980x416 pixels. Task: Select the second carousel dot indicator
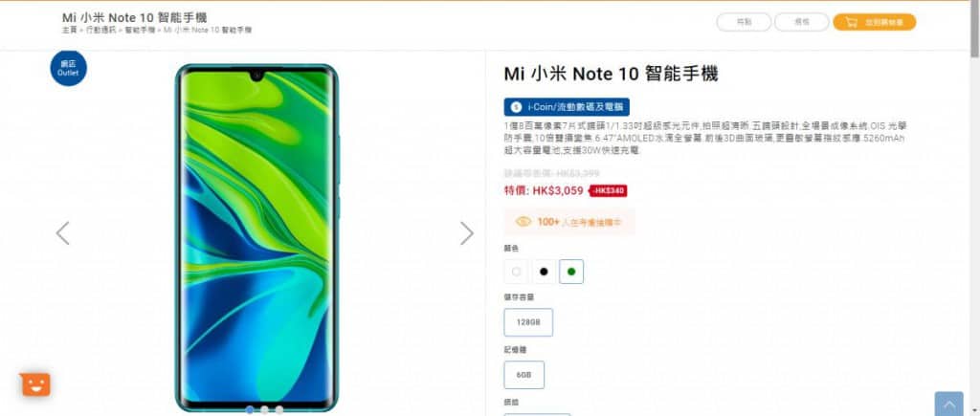pos(264,409)
